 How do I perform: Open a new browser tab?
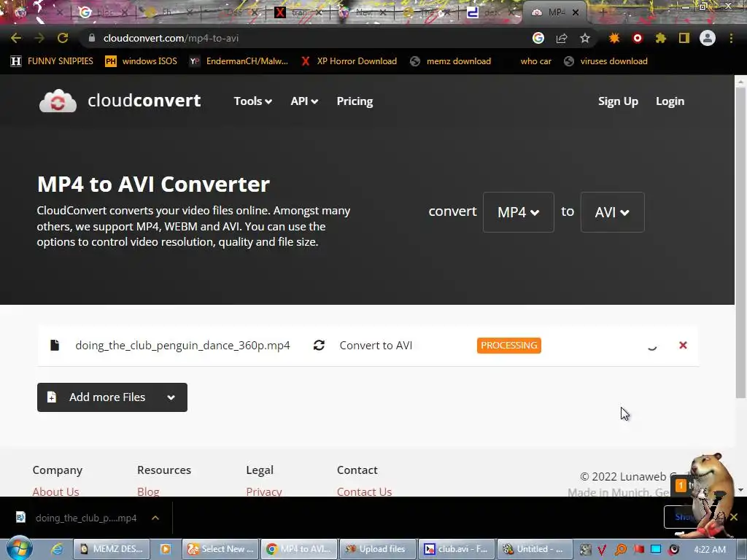point(602,12)
